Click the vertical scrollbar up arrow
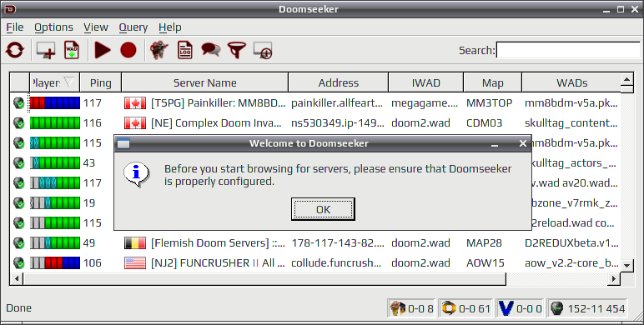Image resolution: width=644 pixels, height=325 pixels. pos(626,80)
